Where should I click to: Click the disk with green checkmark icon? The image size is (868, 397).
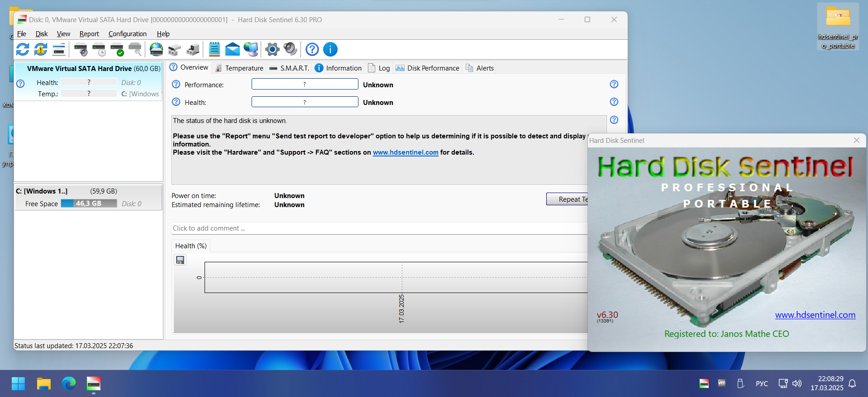117,49
